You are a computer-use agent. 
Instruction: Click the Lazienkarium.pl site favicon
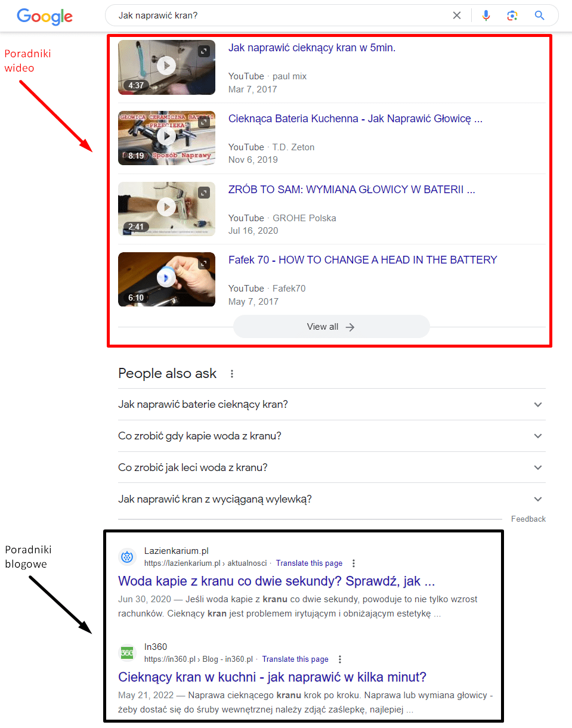click(127, 557)
